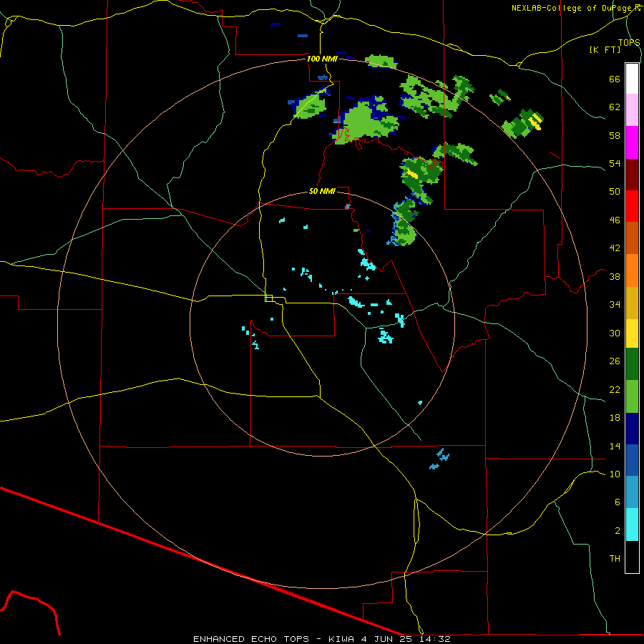
Task: Select the black TH legend swatch
Action: pyautogui.click(x=632, y=557)
